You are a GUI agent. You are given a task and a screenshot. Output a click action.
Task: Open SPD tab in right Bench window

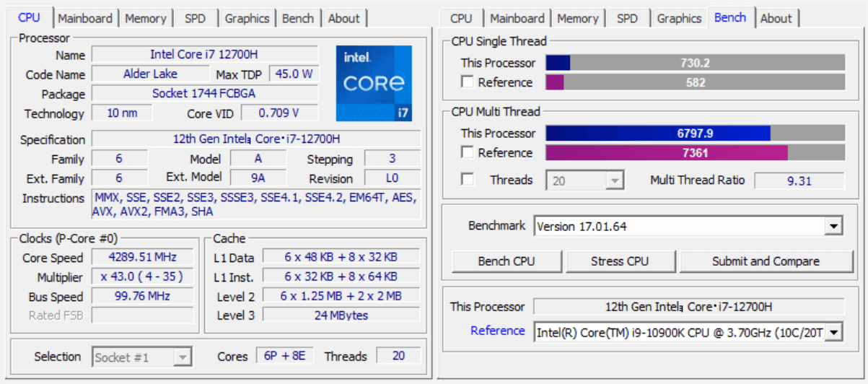pos(627,18)
